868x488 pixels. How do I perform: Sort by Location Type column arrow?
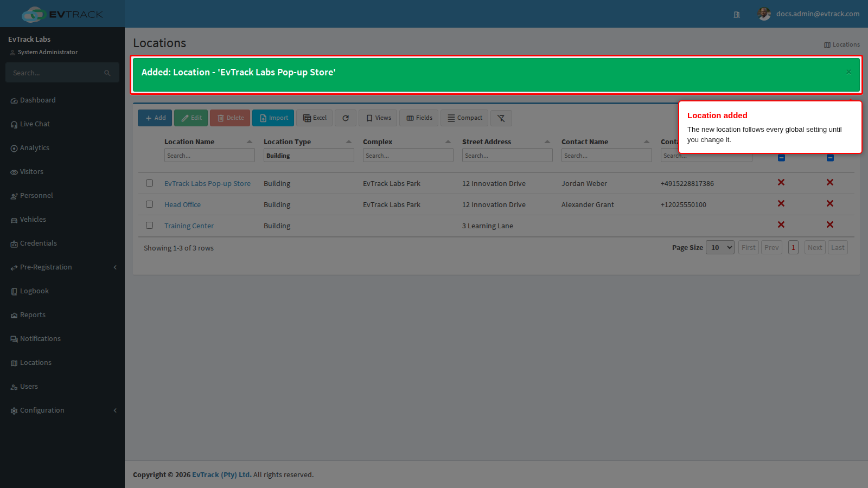click(x=349, y=142)
